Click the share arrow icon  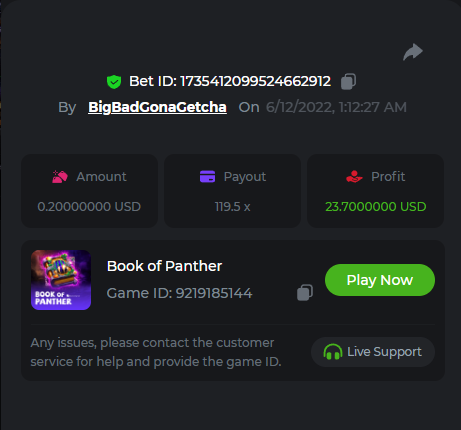point(413,52)
